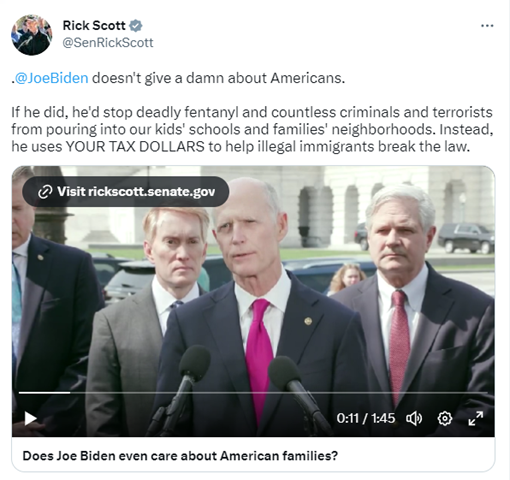Click the 'YOUR TAX DOLLARS' tweet text
The image size is (510, 480).
tap(135, 147)
